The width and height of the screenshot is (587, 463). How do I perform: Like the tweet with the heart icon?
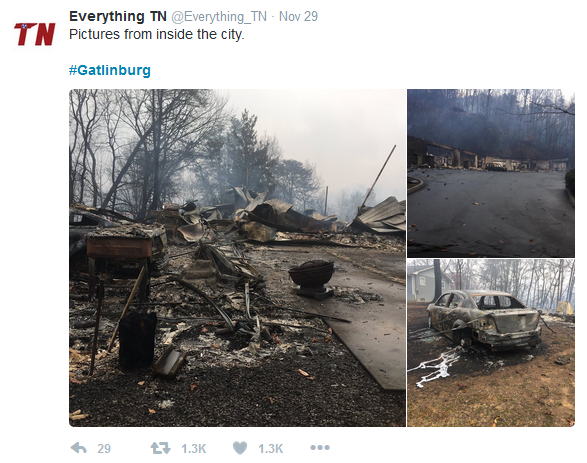240,448
